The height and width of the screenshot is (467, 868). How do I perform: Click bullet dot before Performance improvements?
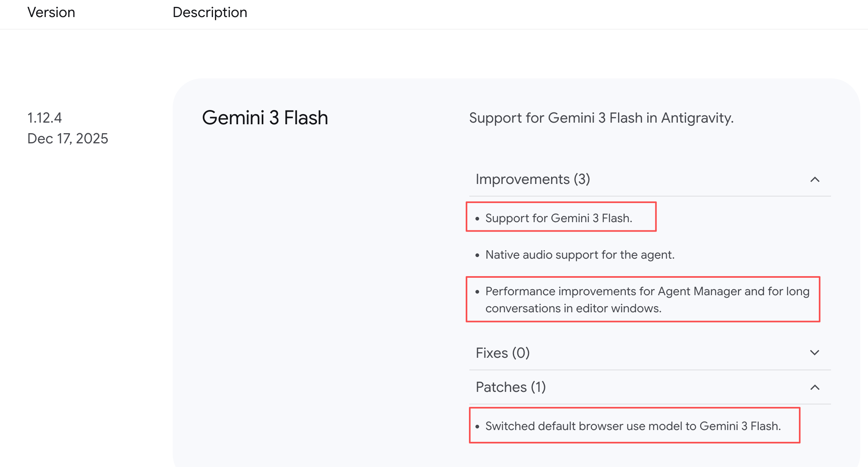click(477, 292)
